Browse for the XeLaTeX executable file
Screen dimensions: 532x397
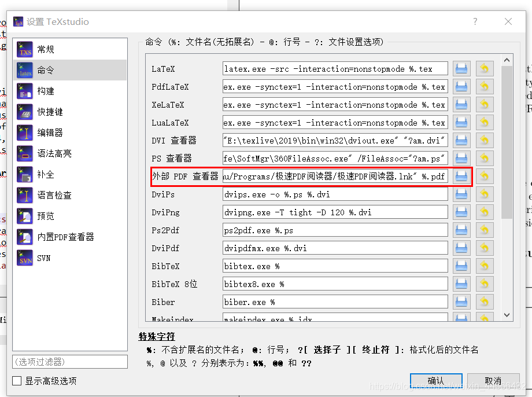point(461,104)
